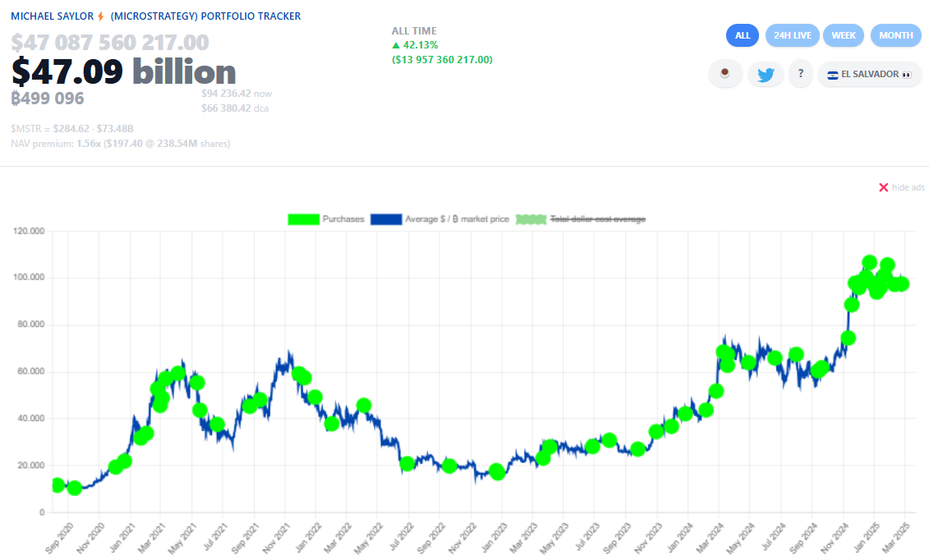This screenshot has height=560, width=929.
Task: Click the $MSTR = $284.62 stock line
Action: [71, 128]
